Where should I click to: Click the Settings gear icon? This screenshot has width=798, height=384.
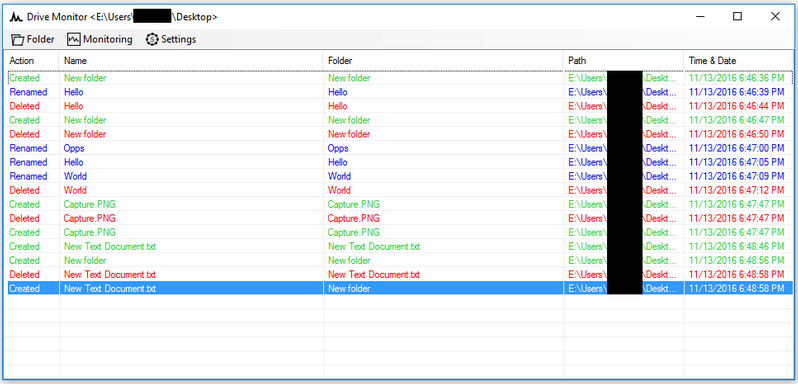[152, 39]
